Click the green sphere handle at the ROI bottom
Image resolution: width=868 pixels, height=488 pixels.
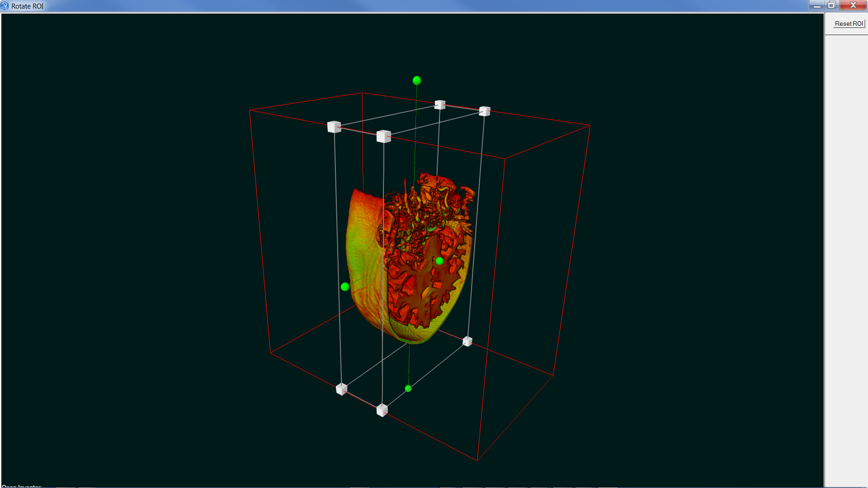click(408, 389)
